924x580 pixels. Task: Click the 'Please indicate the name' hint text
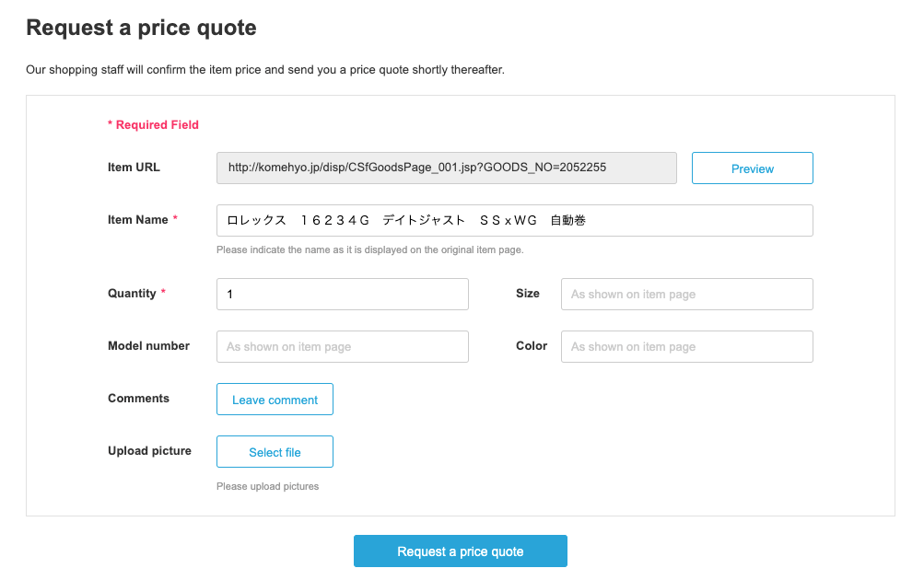pyautogui.click(x=370, y=249)
